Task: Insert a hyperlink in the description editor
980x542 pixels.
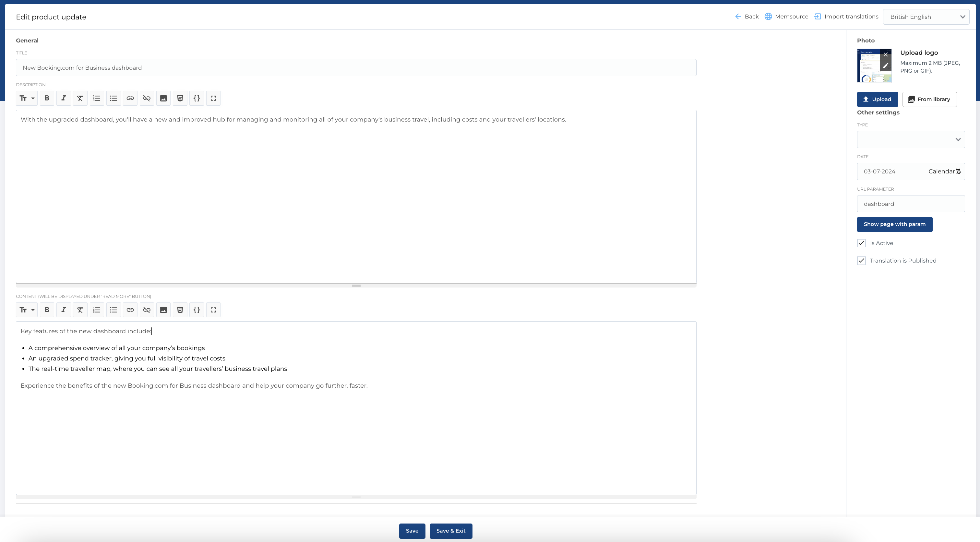Action: tap(130, 98)
